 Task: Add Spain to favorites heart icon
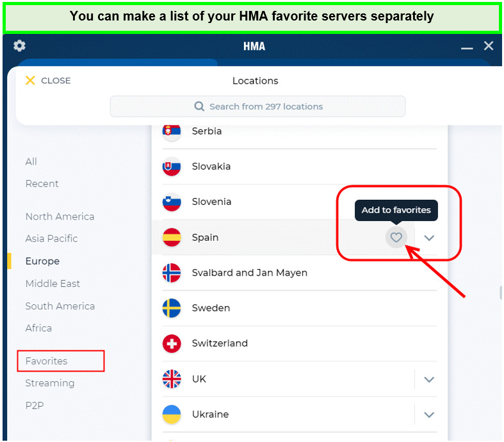396,238
